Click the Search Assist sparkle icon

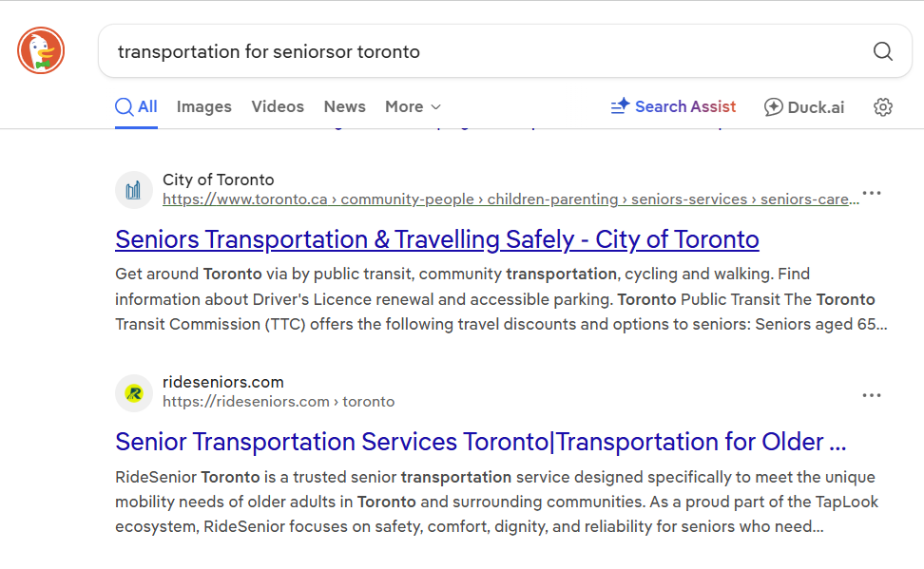coord(620,106)
